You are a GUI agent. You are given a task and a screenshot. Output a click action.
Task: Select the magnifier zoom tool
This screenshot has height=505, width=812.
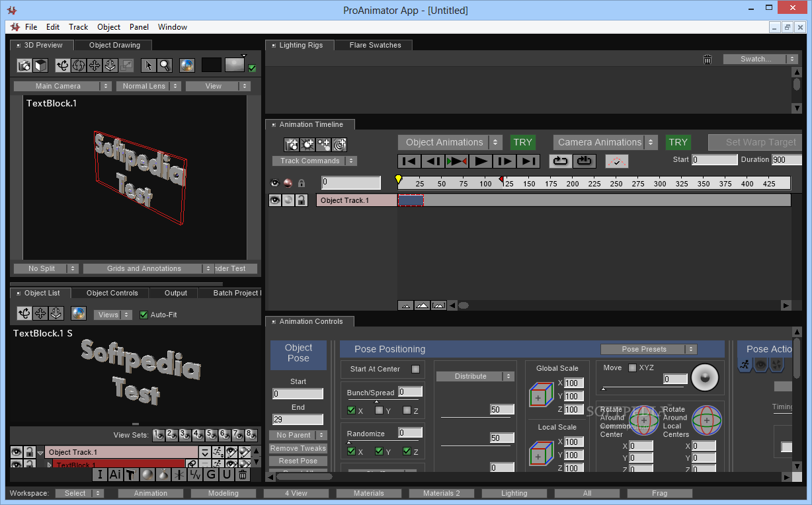165,65
